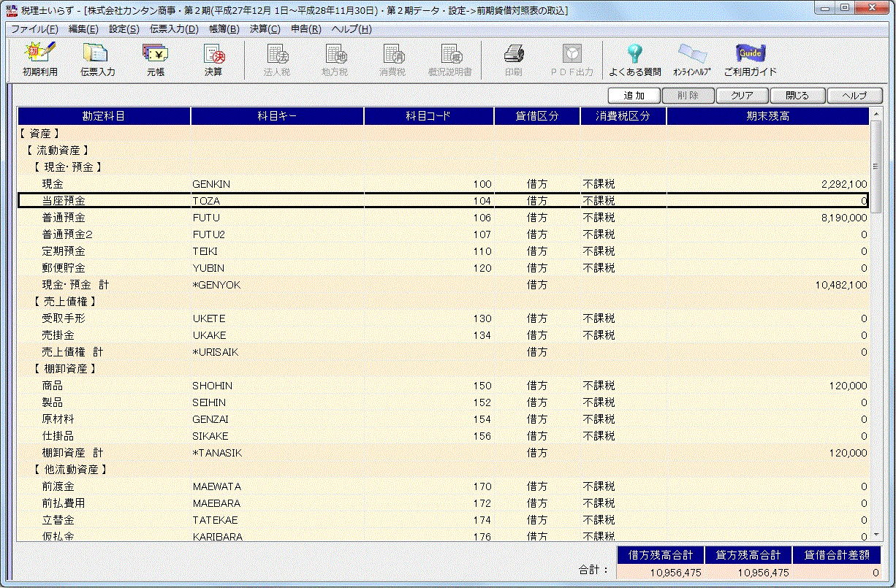Click the ヘルプ button

[x=854, y=96]
